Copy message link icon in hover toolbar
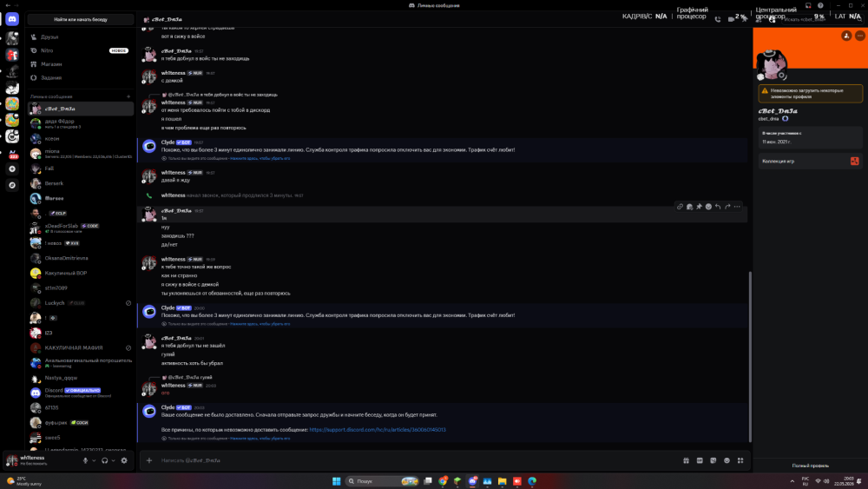 coord(680,207)
